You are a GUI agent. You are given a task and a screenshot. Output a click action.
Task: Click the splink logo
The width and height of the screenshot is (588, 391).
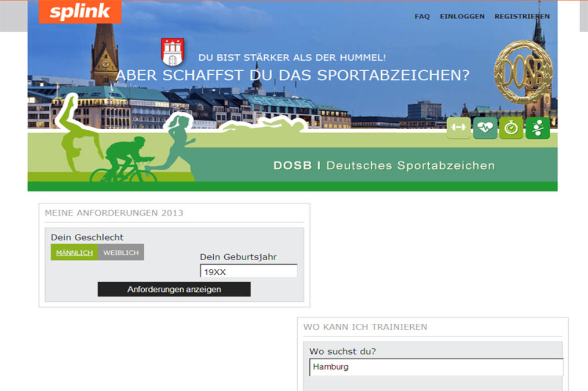pos(80,12)
